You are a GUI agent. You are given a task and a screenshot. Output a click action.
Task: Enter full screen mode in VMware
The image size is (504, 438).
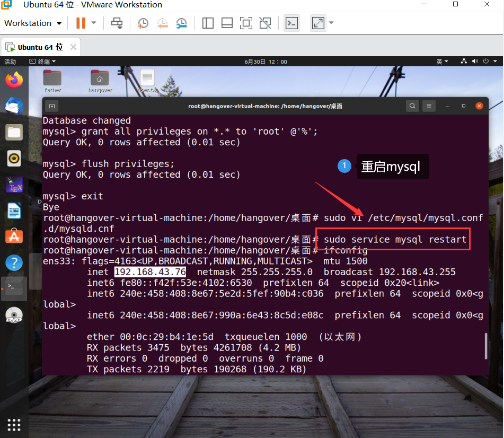pyautogui.click(x=246, y=23)
